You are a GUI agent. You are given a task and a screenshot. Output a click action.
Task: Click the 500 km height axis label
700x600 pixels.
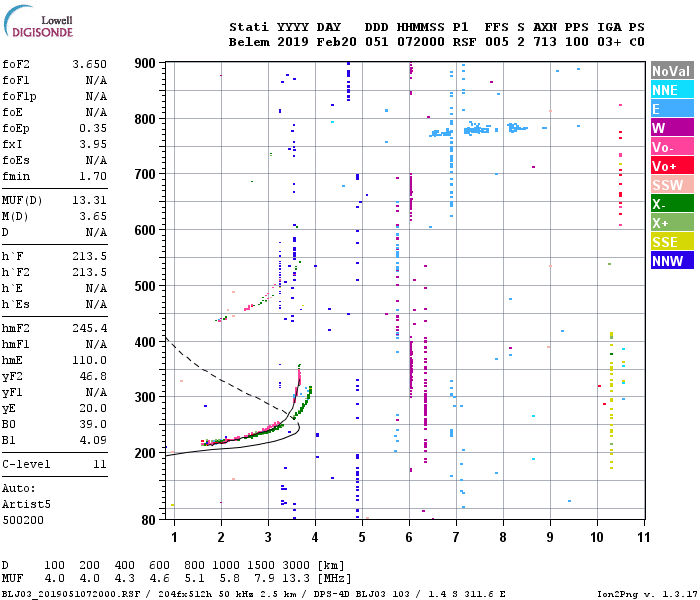[x=145, y=286]
